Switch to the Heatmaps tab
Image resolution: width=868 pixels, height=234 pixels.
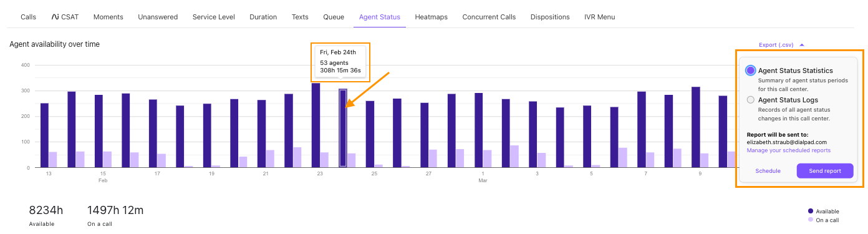click(x=432, y=17)
